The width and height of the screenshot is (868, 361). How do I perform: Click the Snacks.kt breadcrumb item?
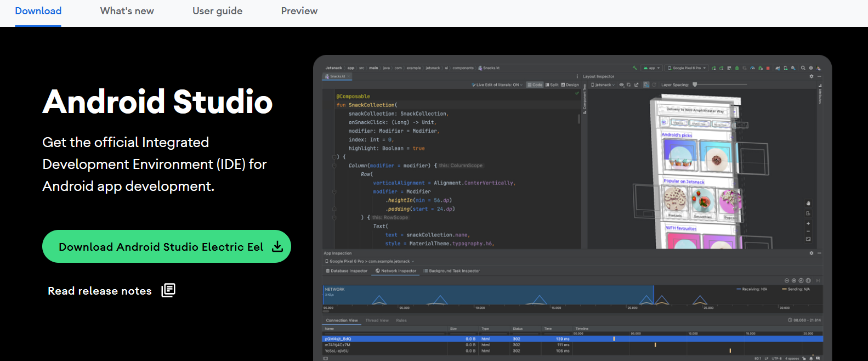[489, 68]
